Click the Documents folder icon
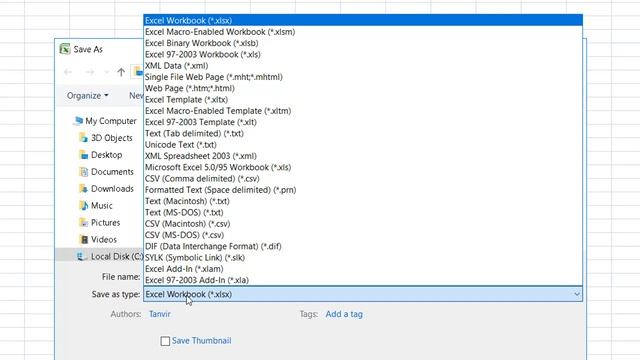 83,171
